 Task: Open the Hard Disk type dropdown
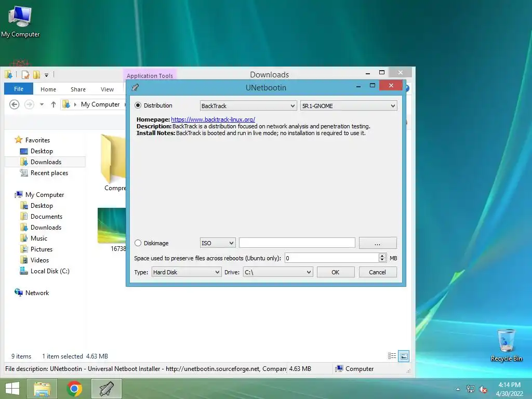coord(187,272)
